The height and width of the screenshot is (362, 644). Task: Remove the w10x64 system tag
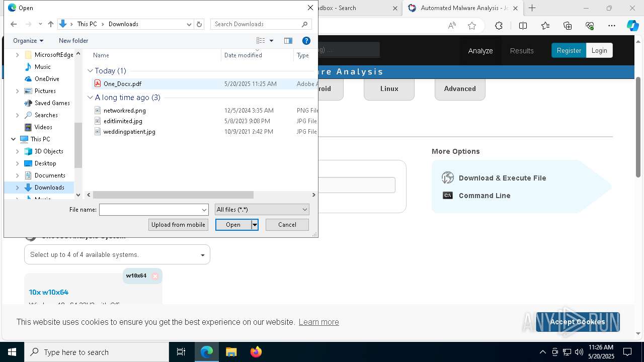pyautogui.click(x=155, y=276)
